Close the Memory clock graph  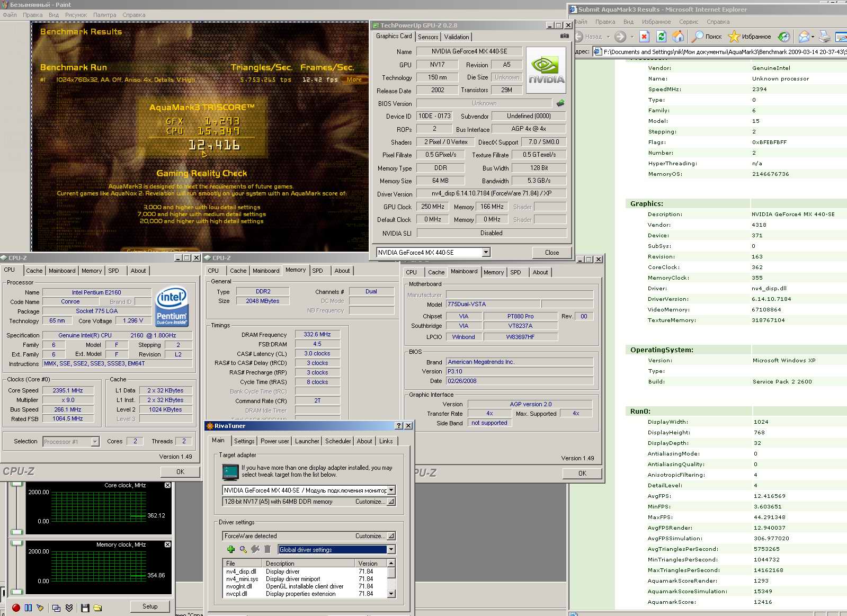[167, 544]
